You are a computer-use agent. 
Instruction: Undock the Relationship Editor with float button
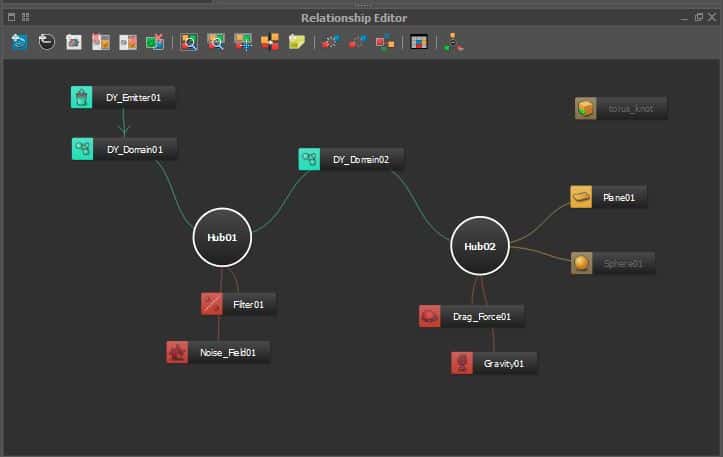coord(699,18)
